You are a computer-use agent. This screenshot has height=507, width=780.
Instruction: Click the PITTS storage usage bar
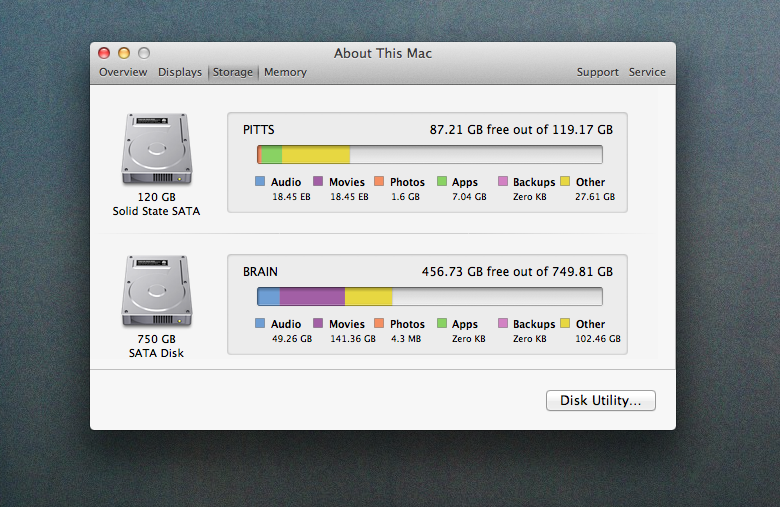coord(430,154)
